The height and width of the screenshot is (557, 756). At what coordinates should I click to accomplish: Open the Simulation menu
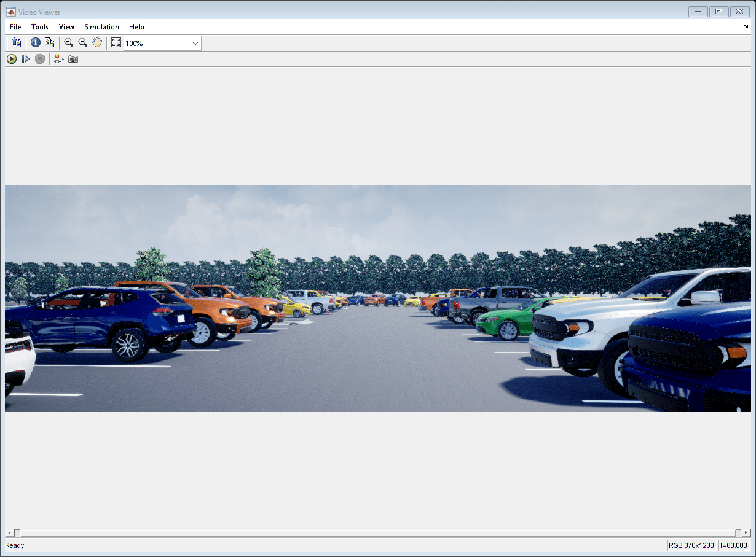click(x=101, y=27)
